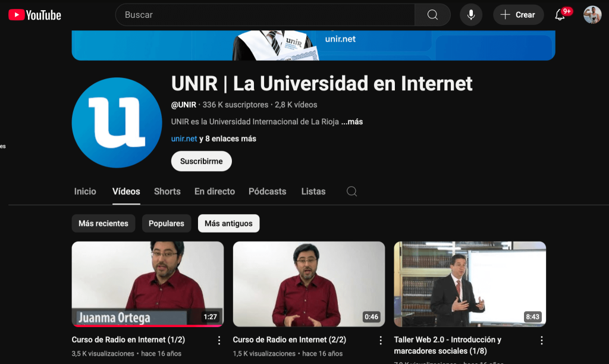
Task: Follow the unir.net link
Action: (x=184, y=139)
